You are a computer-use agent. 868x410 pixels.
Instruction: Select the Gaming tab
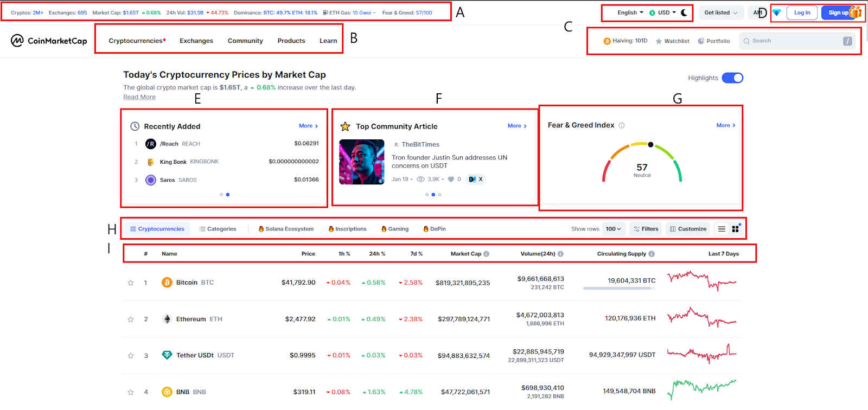click(x=395, y=229)
